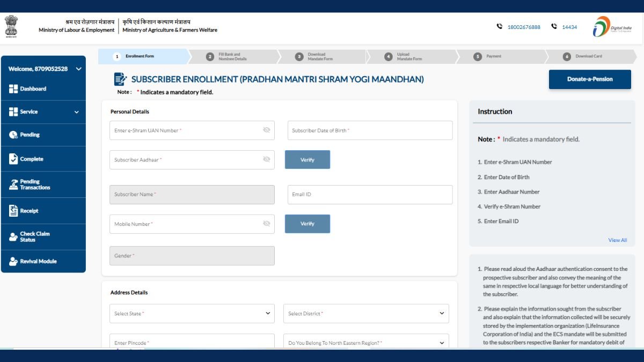Expand the Select State dropdown
The width and height of the screenshot is (644, 362).
point(192,314)
